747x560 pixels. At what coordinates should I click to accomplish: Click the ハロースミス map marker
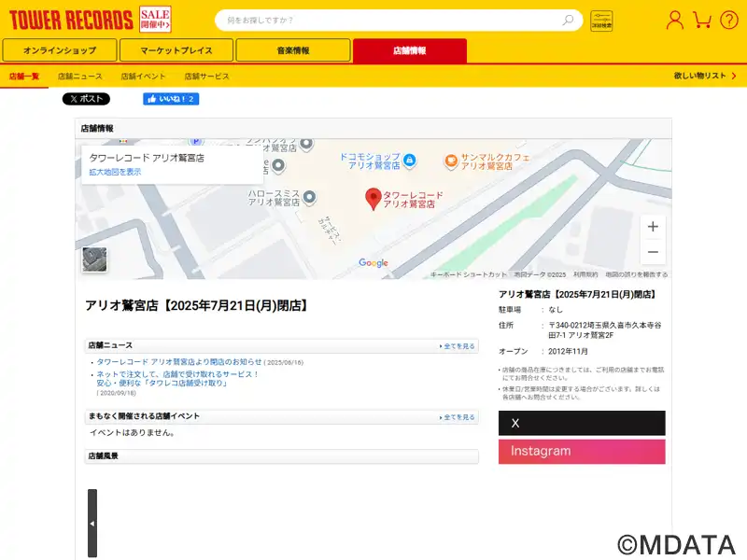(x=310, y=197)
